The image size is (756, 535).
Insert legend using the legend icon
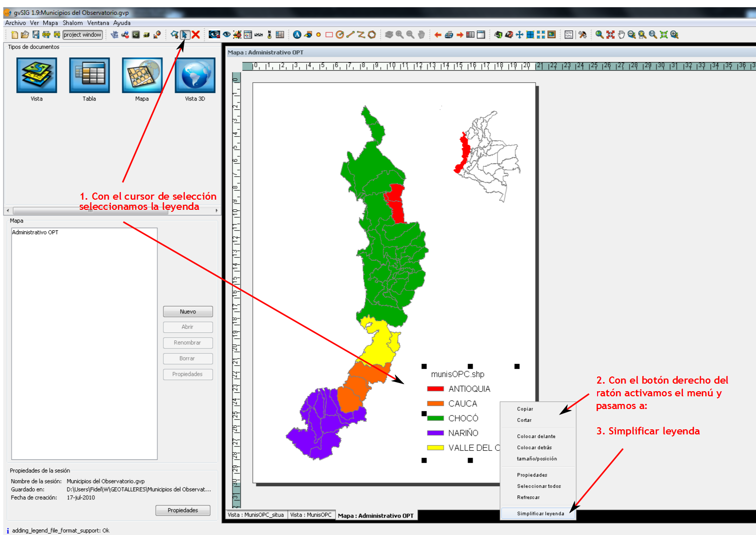[248, 35]
